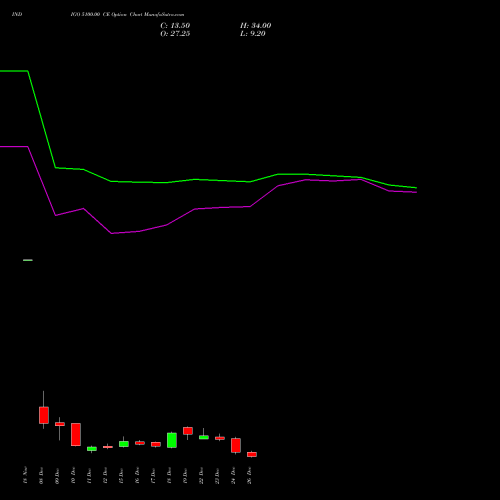
Task: Select the 12 Dec date axis label
Action: click(x=106, y=476)
